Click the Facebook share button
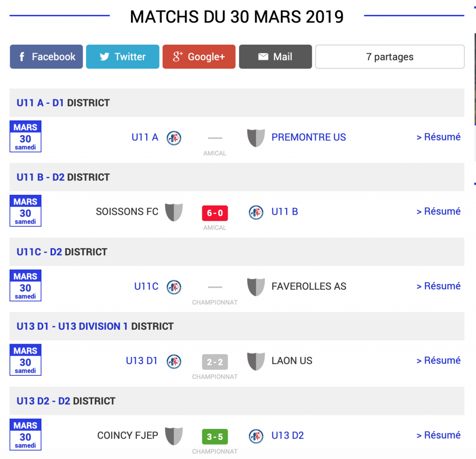The width and height of the screenshot is (476, 459). (46, 57)
